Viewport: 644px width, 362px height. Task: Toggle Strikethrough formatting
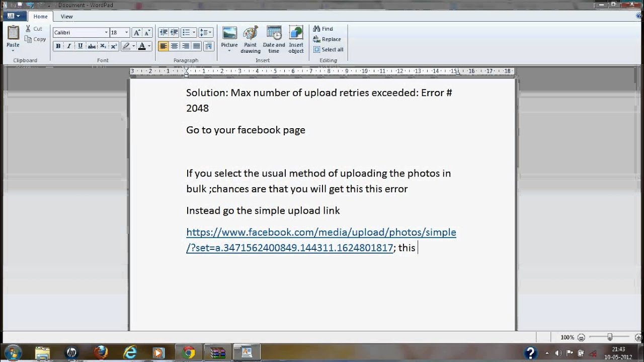pos(92,46)
